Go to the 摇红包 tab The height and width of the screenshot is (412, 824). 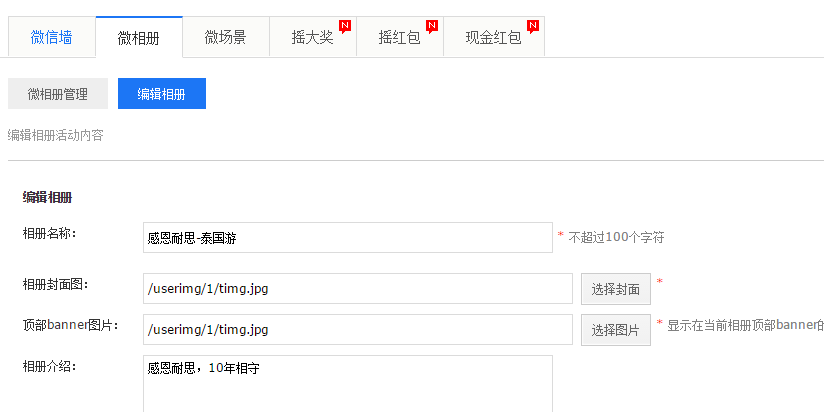tap(398, 38)
